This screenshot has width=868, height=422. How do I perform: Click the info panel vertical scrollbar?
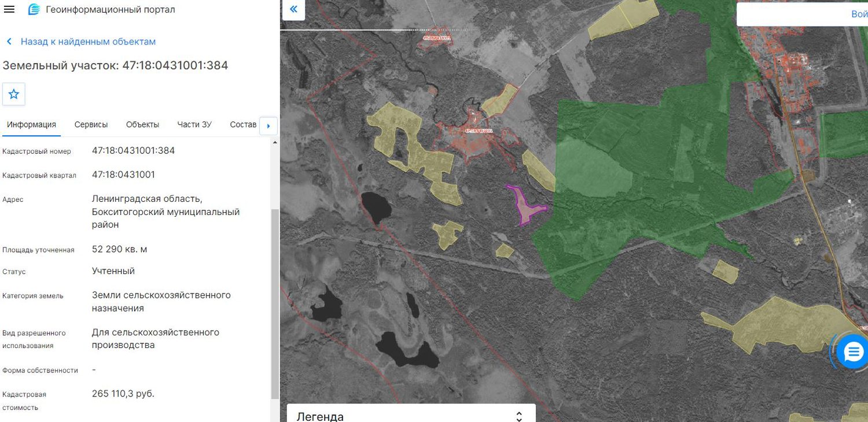(275, 303)
